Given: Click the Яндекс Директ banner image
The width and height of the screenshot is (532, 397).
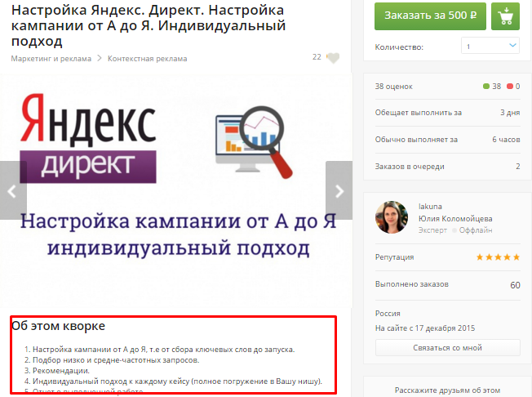Looking at the screenshot, I should pos(176,190).
